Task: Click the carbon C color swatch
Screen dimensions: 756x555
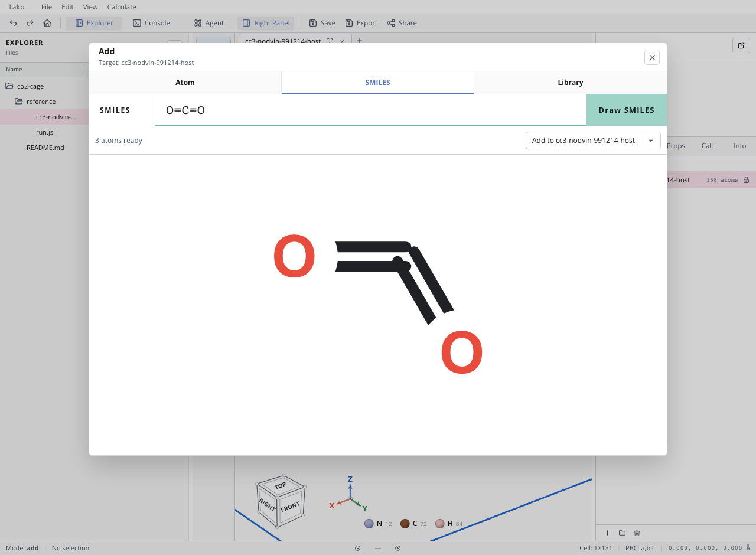Action: tap(405, 524)
